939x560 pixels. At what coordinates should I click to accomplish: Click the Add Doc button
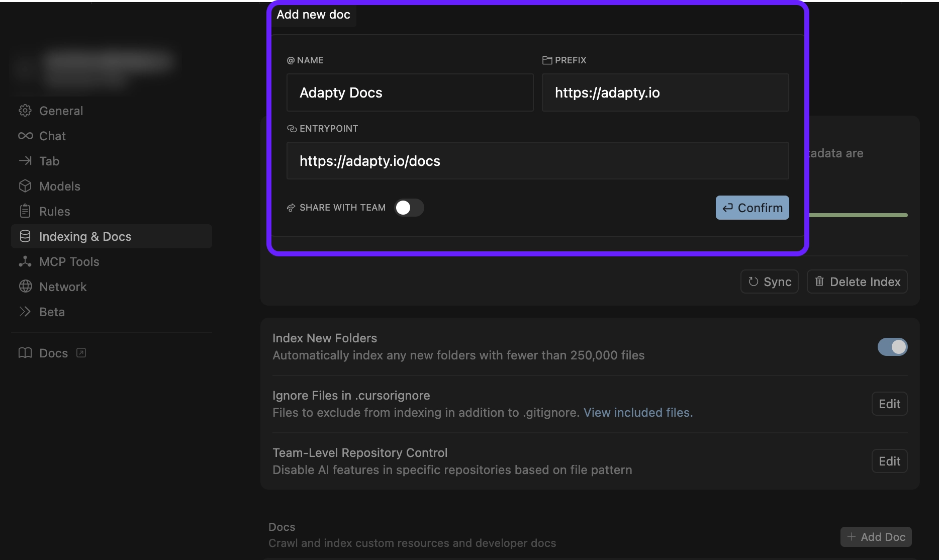click(876, 537)
